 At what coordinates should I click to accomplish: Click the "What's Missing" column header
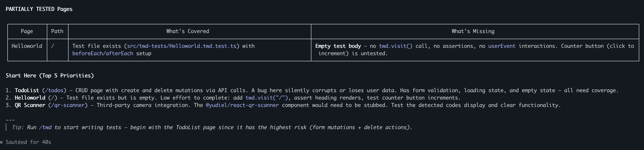tap(473, 31)
